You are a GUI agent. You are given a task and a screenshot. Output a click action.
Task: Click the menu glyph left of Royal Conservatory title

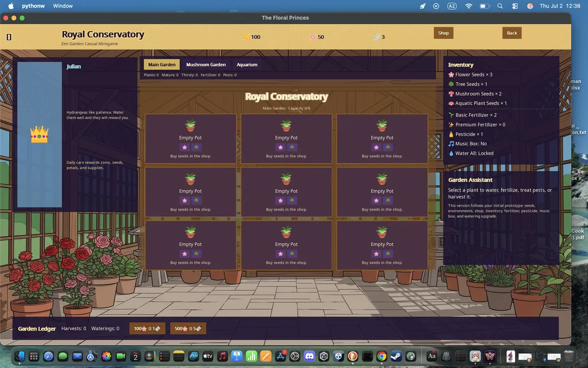click(x=9, y=37)
